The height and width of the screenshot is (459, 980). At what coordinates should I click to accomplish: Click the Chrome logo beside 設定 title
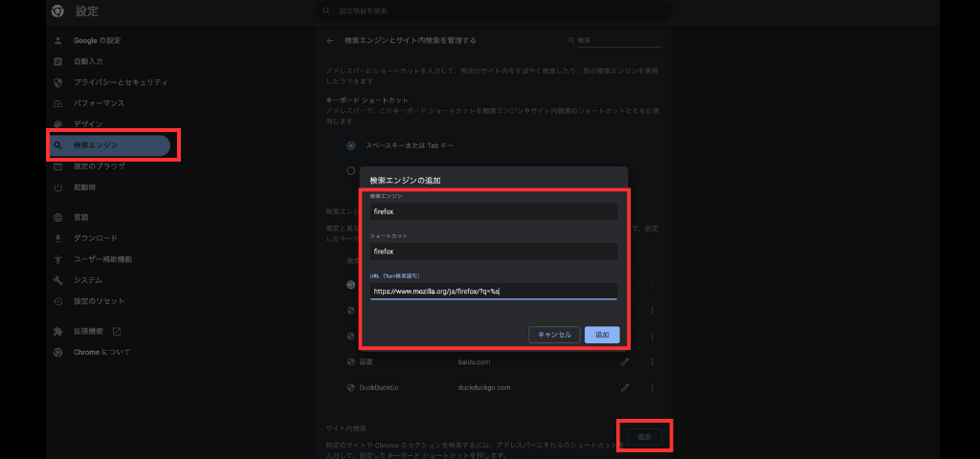(x=57, y=11)
